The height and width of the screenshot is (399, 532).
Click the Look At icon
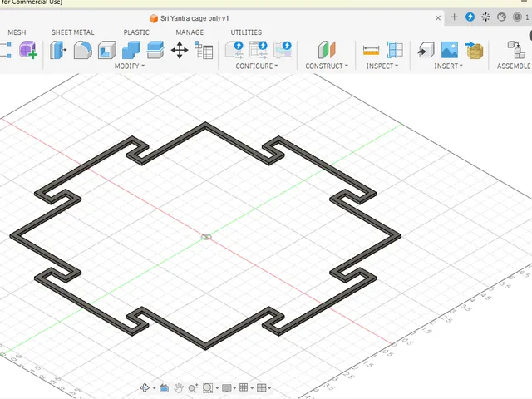click(165, 387)
